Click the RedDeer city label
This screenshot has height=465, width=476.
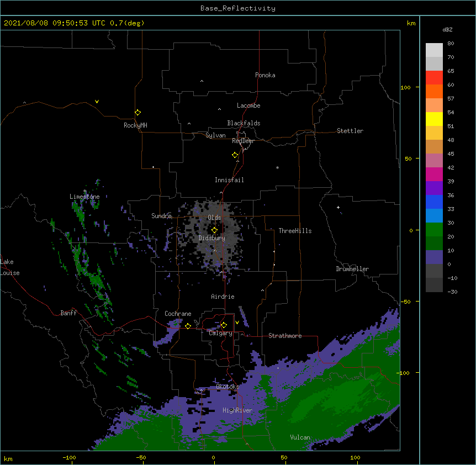click(243, 141)
